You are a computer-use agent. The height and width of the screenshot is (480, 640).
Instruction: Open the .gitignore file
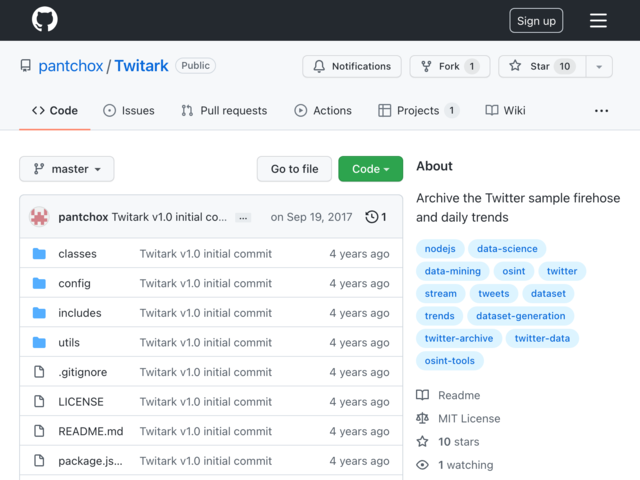83,372
